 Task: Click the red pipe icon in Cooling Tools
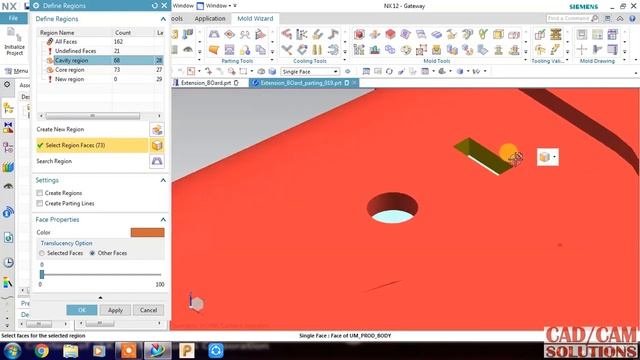click(287, 34)
